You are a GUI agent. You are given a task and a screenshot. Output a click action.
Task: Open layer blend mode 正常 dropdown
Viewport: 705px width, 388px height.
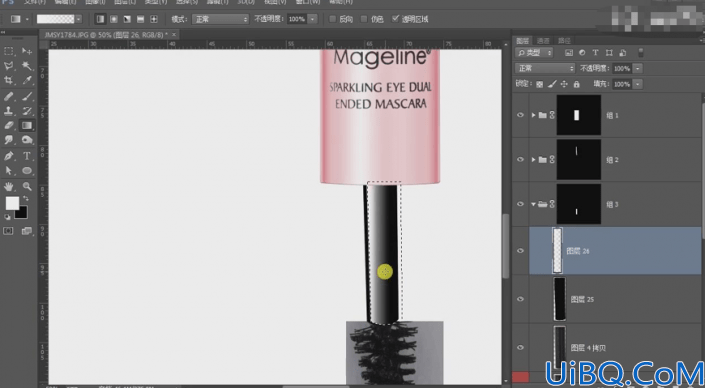545,68
